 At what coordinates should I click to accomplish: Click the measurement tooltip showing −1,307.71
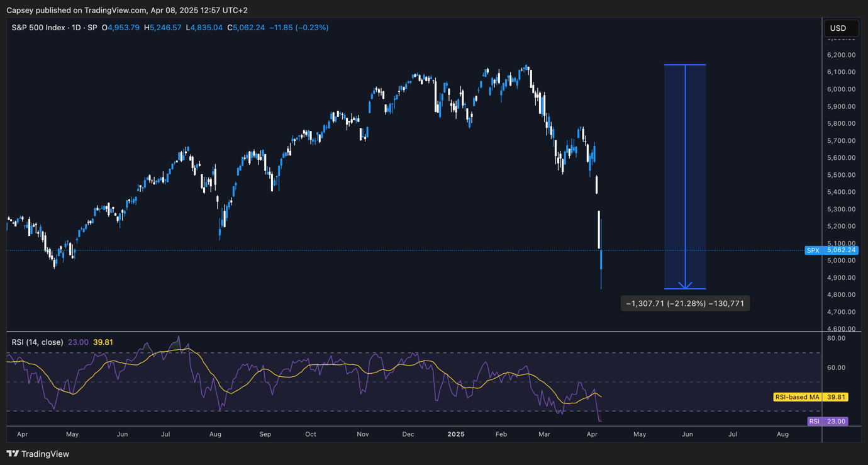pos(684,304)
